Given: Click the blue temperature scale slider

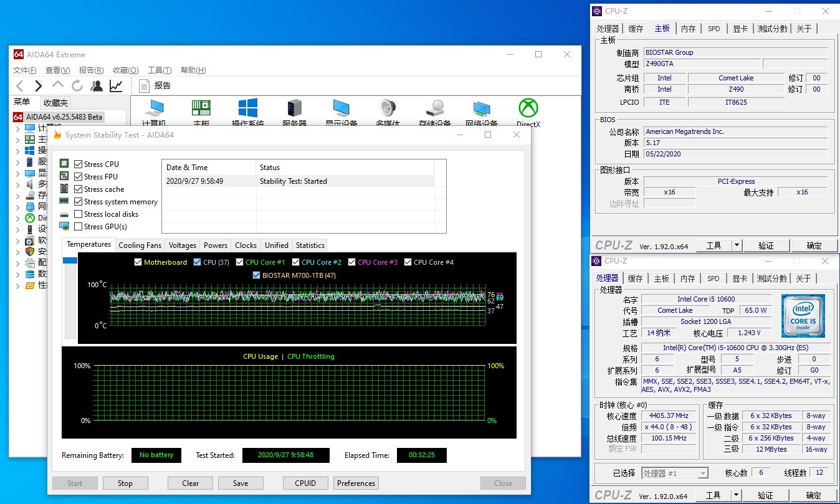Looking at the screenshot, I should point(70,260).
